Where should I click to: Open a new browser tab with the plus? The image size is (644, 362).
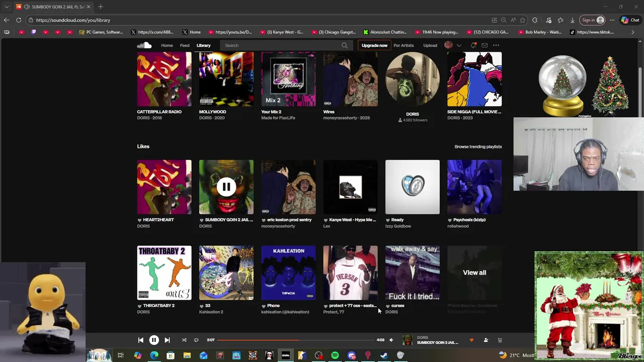[x=101, y=7]
